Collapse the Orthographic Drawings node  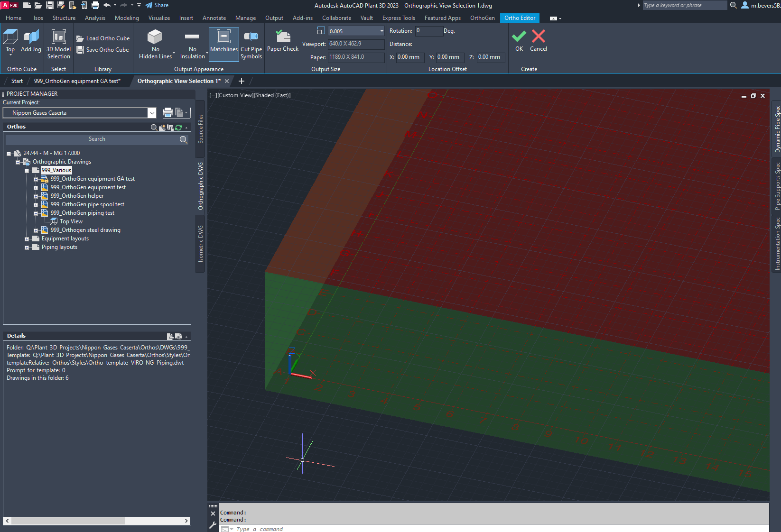pos(18,162)
